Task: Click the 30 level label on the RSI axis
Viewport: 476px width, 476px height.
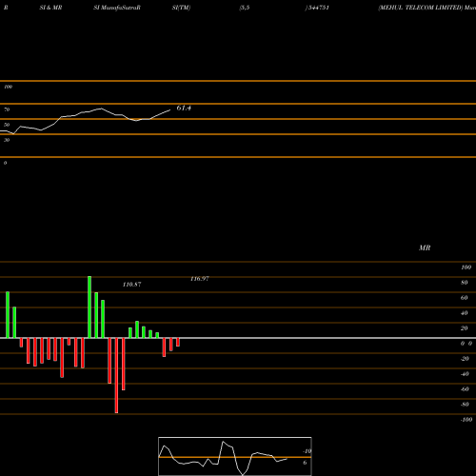Action: click(x=7, y=140)
